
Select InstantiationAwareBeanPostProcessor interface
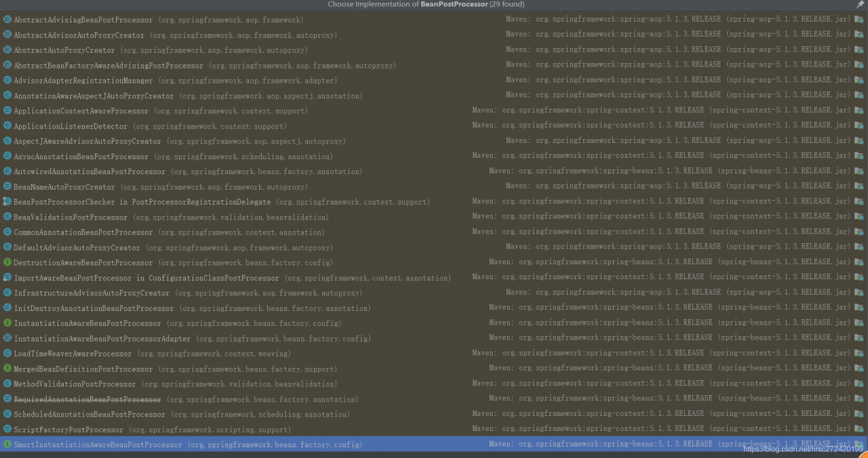[x=434, y=322]
